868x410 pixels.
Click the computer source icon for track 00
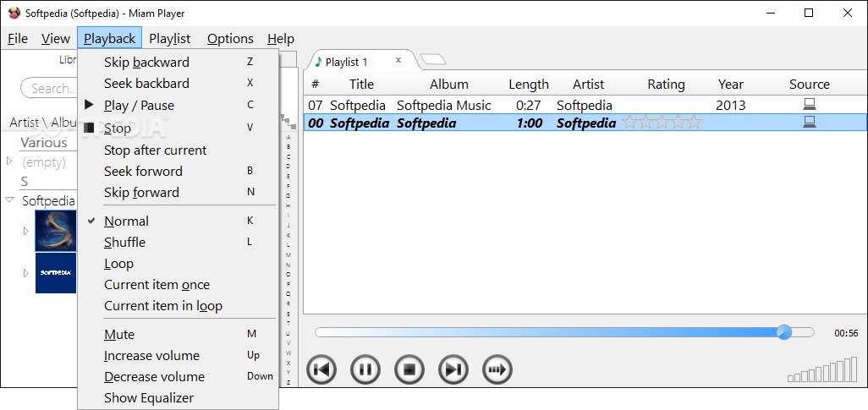pos(810,122)
